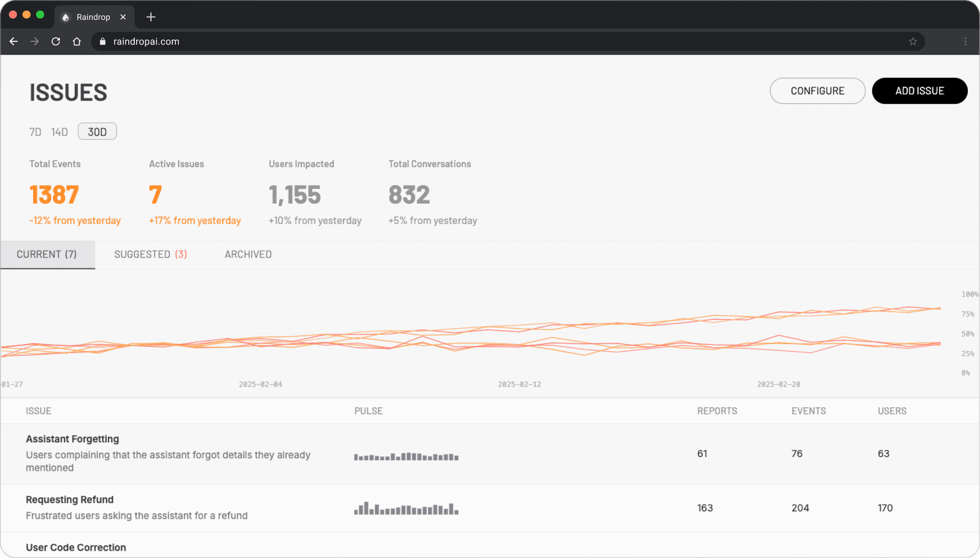Select the 30D time range
Image resolution: width=980 pixels, height=558 pixels.
[97, 132]
